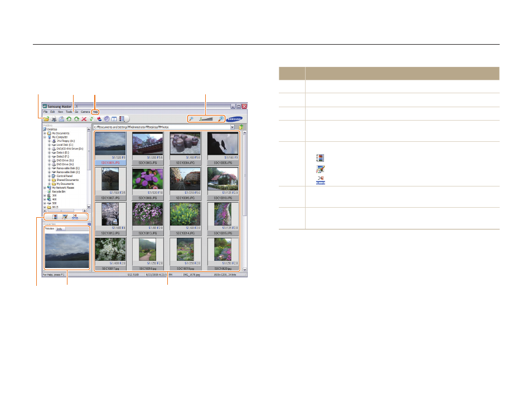Click the thumbnail list view toolbar icon
The height and width of the screenshot is (402, 532).
point(122,119)
